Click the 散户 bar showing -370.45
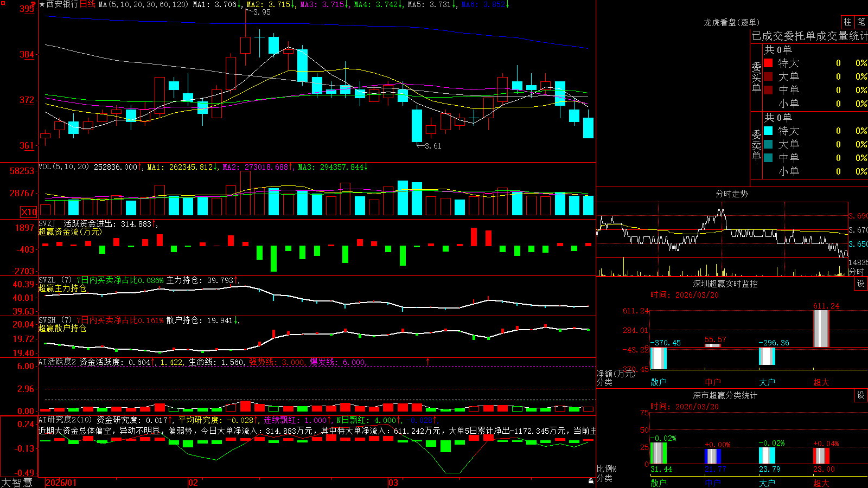The width and height of the screenshot is (868, 488). (x=659, y=358)
